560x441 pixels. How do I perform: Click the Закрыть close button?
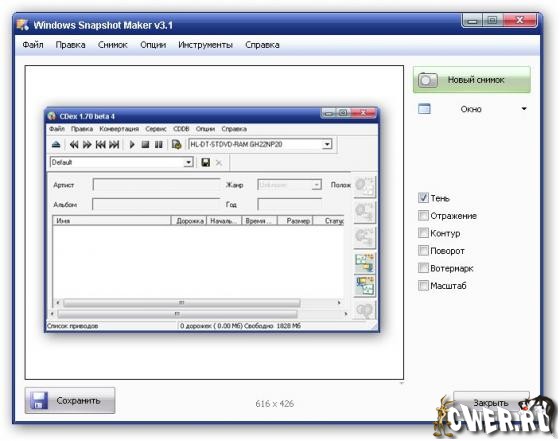pos(491,403)
